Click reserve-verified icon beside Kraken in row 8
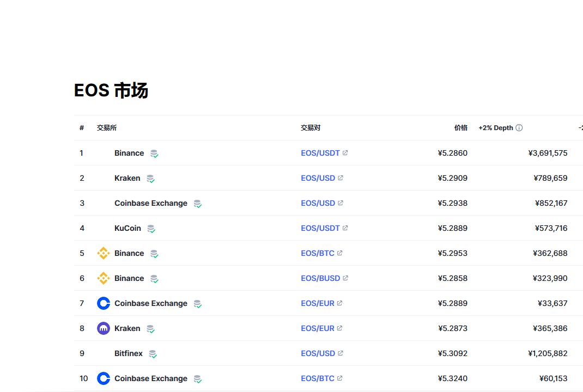Viewport: 583px width, 392px height. pyautogui.click(x=150, y=329)
